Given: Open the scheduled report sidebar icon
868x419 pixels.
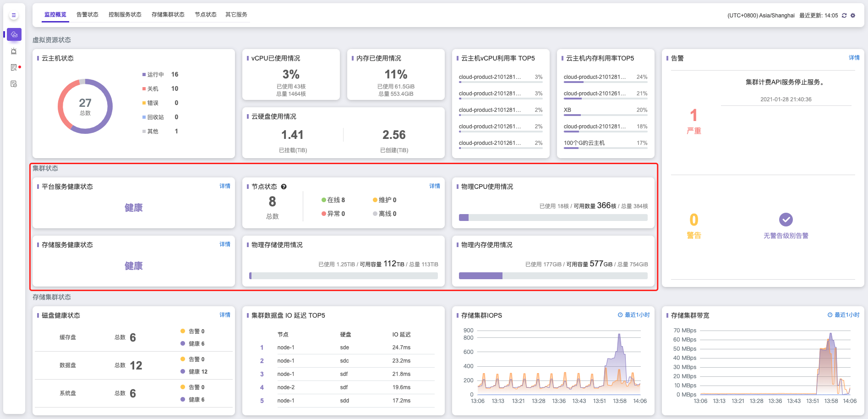Looking at the screenshot, I should (14, 84).
